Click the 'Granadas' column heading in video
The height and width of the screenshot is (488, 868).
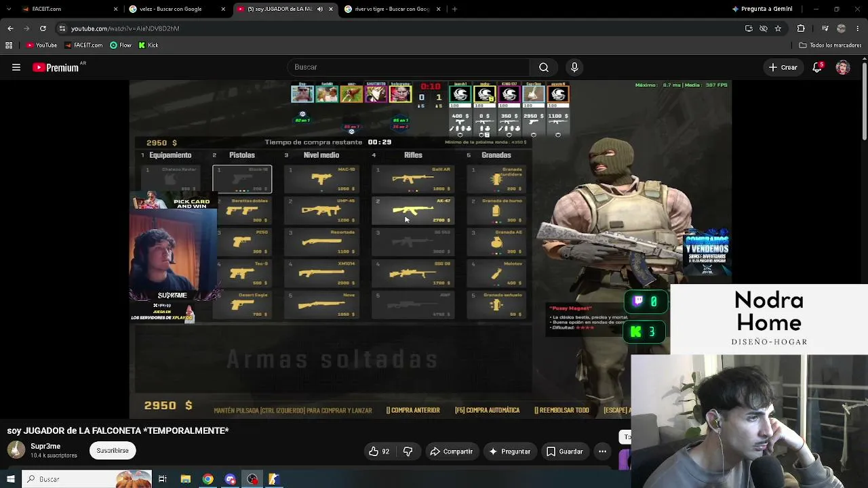tap(496, 155)
